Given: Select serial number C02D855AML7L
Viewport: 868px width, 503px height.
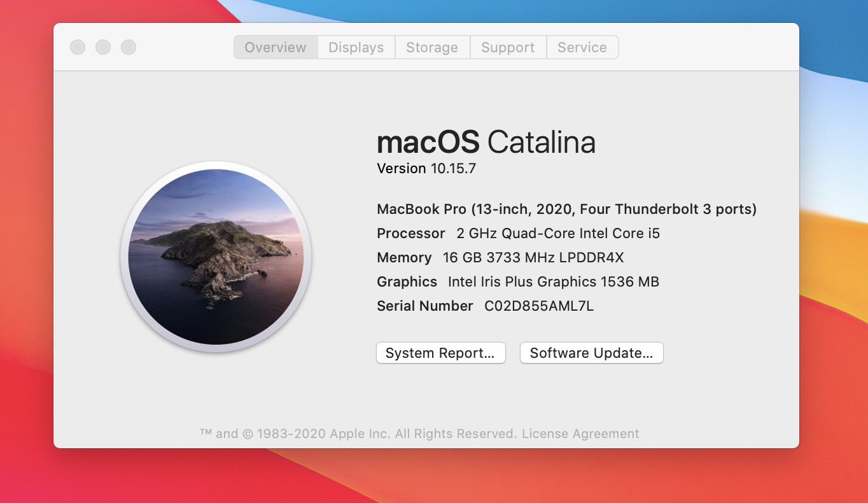Looking at the screenshot, I should [539, 306].
